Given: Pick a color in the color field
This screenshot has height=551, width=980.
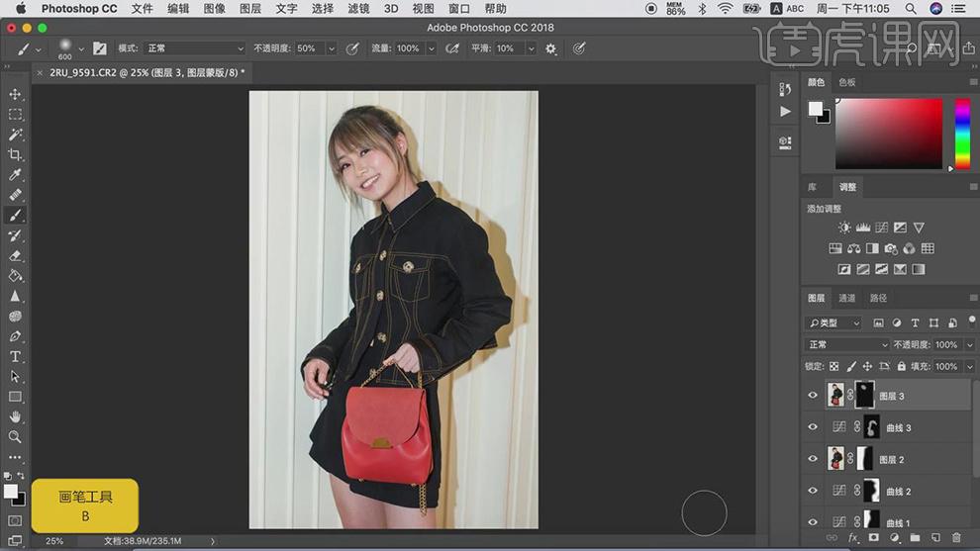Looking at the screenshot, I should click(x=889, y=134).
